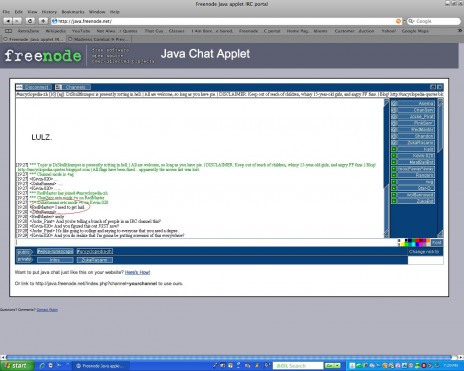This screenshot has height=371, width=464.
Task: Reload the page with the refresh button
Action: click(x=30, y=21)
